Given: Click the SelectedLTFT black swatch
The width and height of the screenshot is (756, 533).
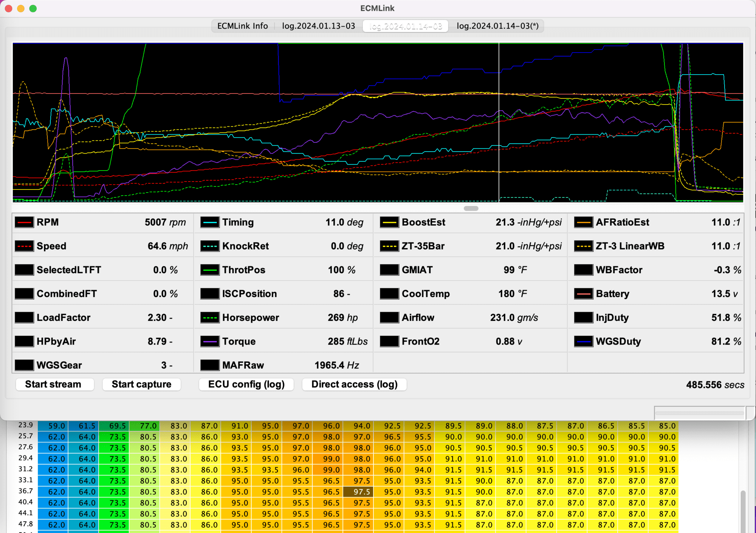Looking at the screenshot, I should [x=24, y=270].
